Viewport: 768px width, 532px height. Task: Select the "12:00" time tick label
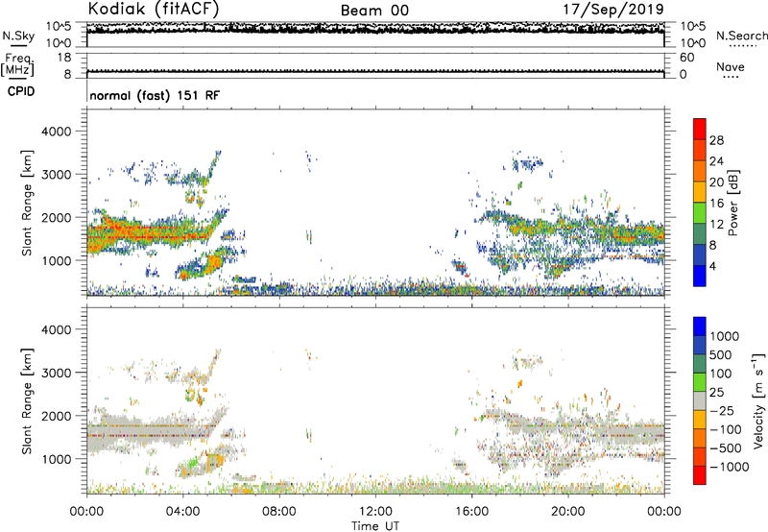pos(375,512)
